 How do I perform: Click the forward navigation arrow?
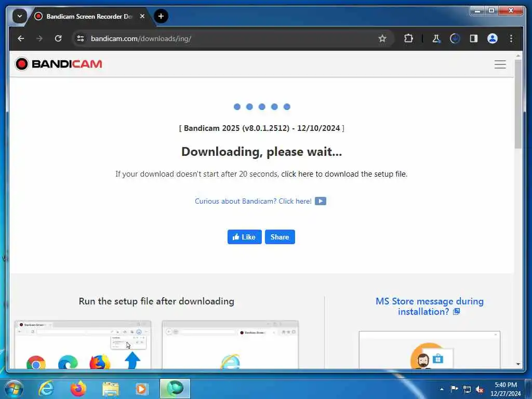point(39,38)
